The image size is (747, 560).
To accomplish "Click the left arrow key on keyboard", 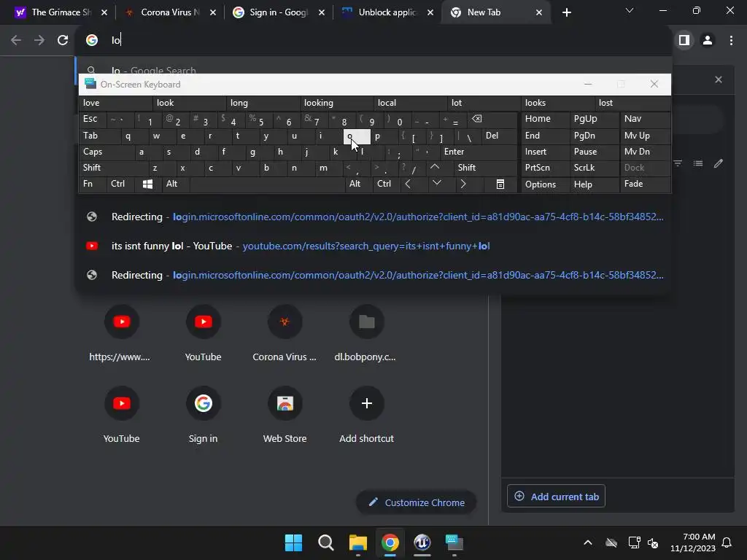I will 408,184.
